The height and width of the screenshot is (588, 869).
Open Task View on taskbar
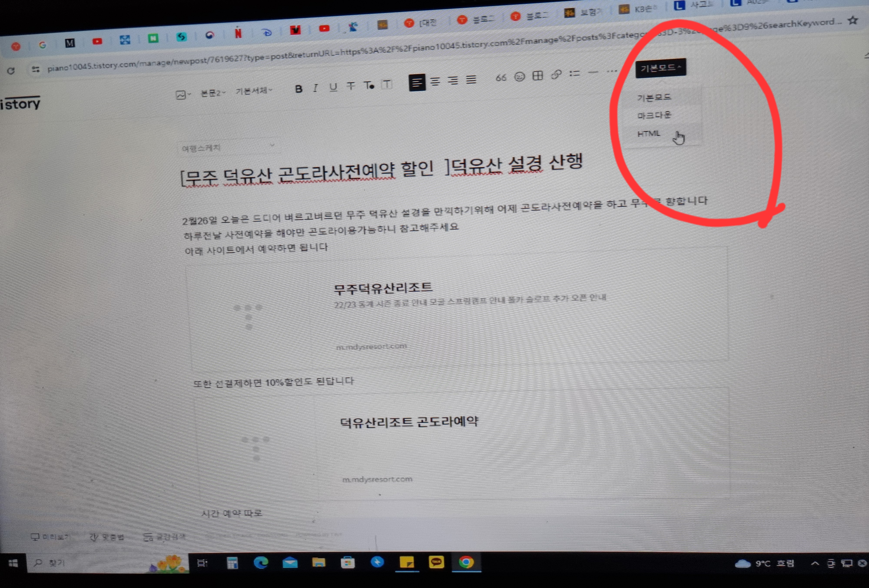pos(202,563)
